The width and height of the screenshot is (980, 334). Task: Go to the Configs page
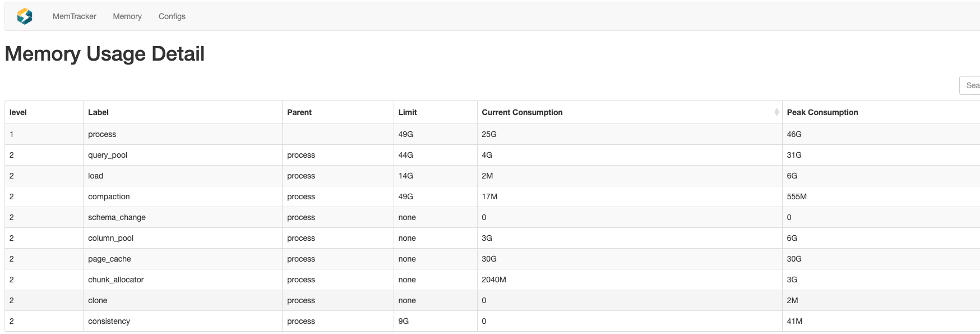(x=172, y=16)
